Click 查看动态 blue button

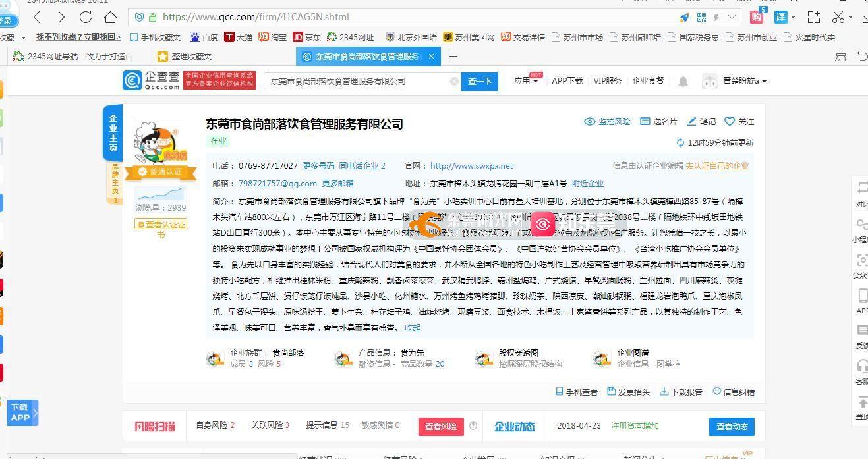pos(732,426)
